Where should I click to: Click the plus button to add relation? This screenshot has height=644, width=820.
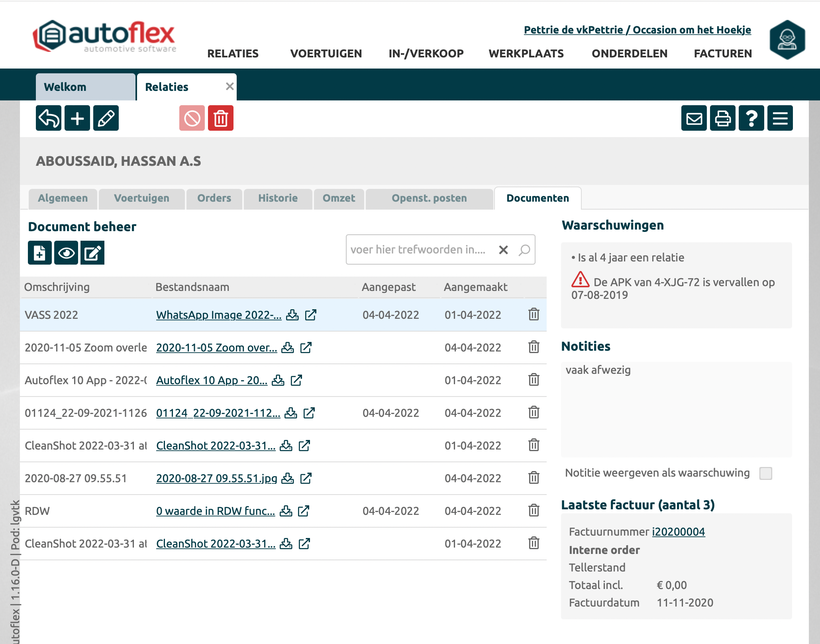(77, 118)
